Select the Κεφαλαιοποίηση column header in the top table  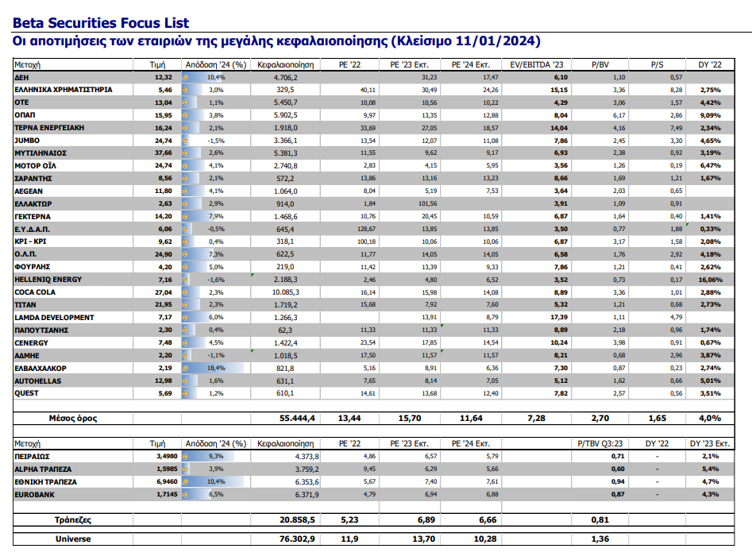(x=283, y=64)
